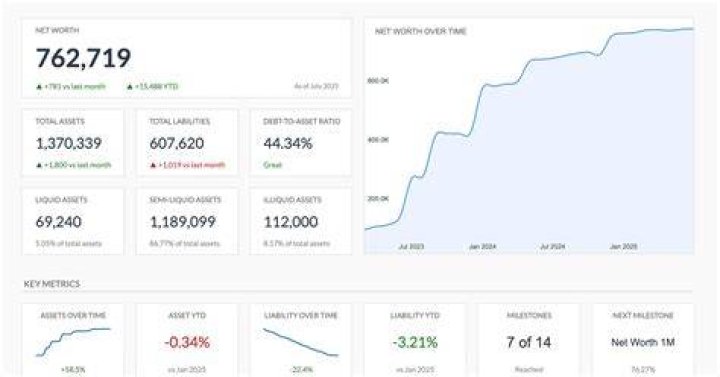720x377 pixels.
Task: Click the total liabilities value 607,620
Action: coord(177,143)
